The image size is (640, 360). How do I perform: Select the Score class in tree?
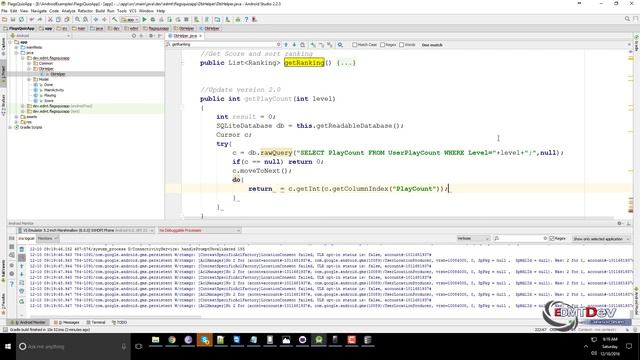[49, 100]
